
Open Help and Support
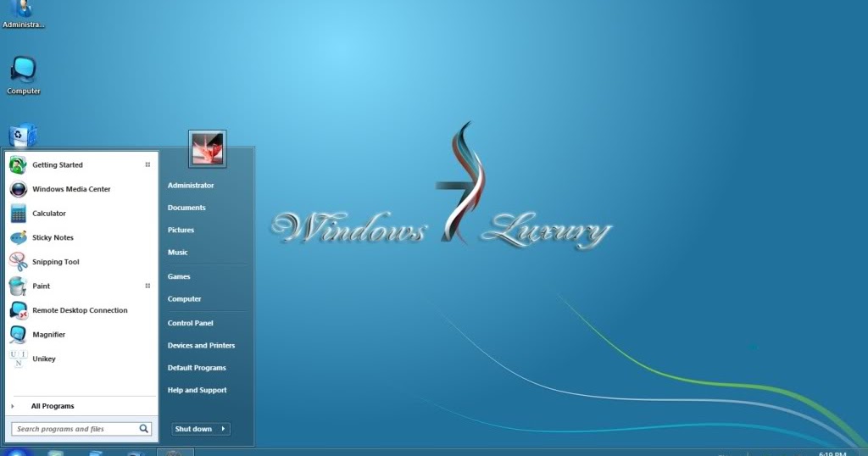coord(197,390)
